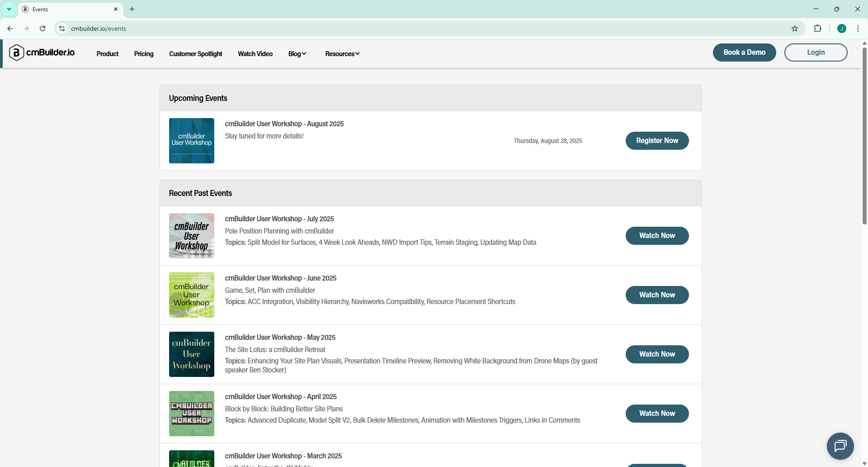
Task: Open Watch Video nav item
Action: click(255, 54)
